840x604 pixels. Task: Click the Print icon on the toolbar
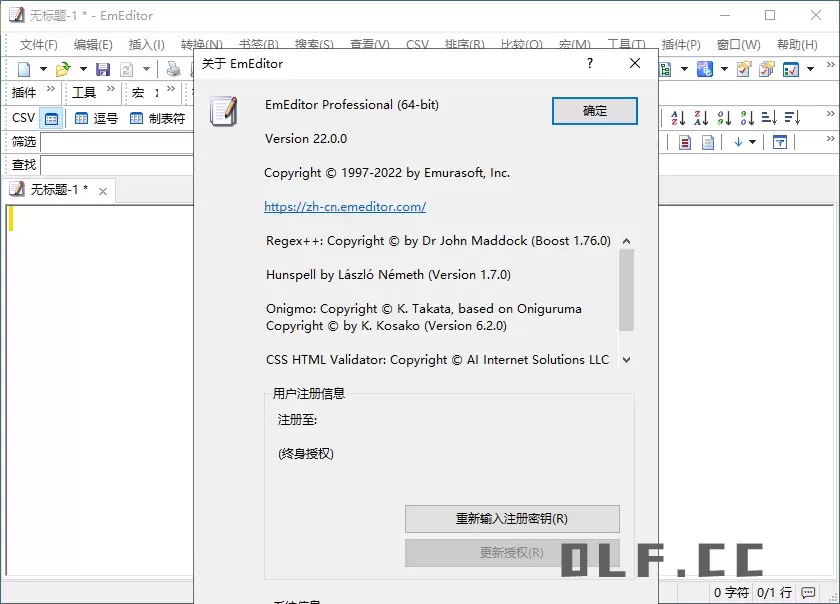point(173,68)
